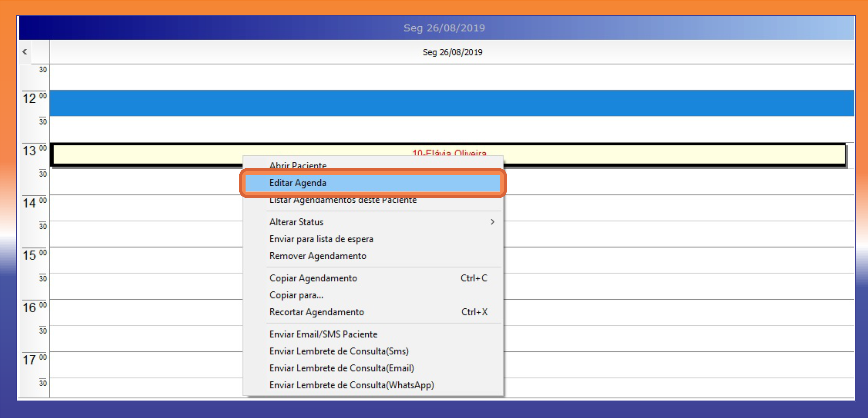Click Enviar Email/SMS Paciente
This screenshot has width=868, height=418.
[323, 334]
